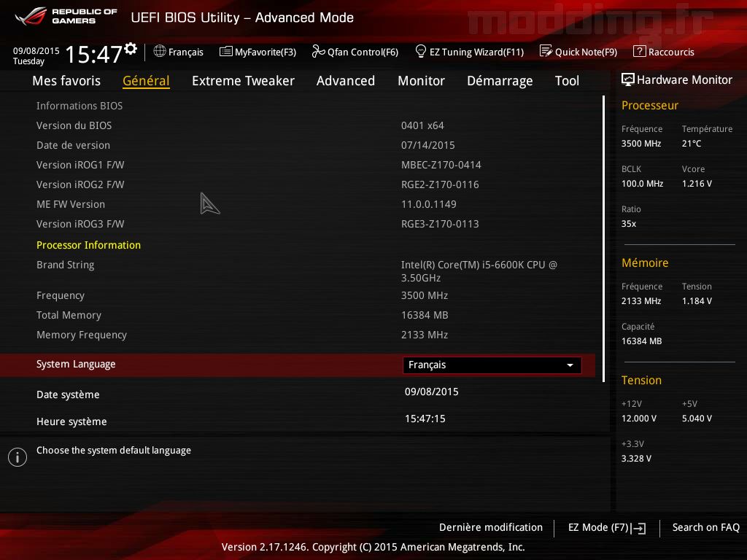Click the ME FW Version label

click(x=71, y=204)
